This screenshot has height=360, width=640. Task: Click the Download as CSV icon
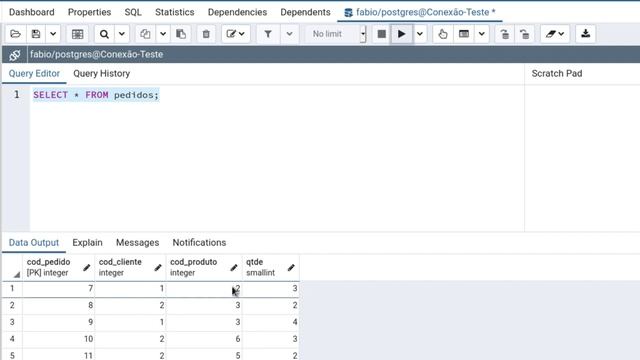click(x=585, y=34)
